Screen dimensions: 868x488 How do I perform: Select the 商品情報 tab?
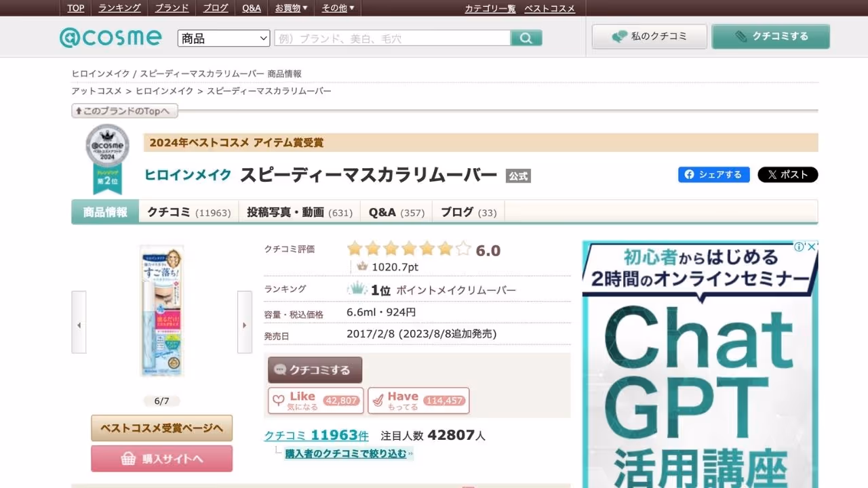coord(105,212)
